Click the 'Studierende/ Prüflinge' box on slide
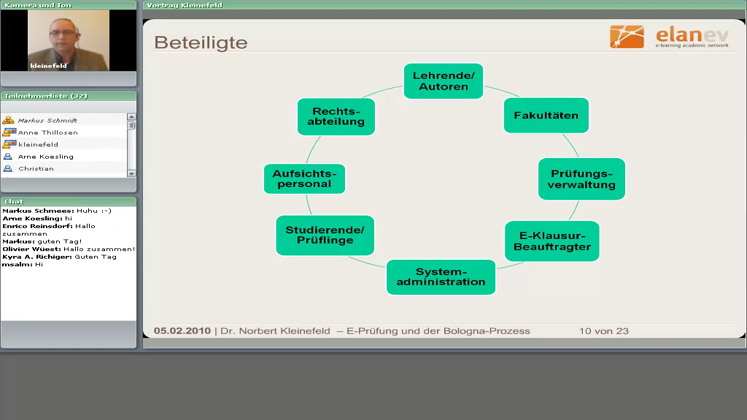This screenshot has width=747, height=420. pos(325,235)
